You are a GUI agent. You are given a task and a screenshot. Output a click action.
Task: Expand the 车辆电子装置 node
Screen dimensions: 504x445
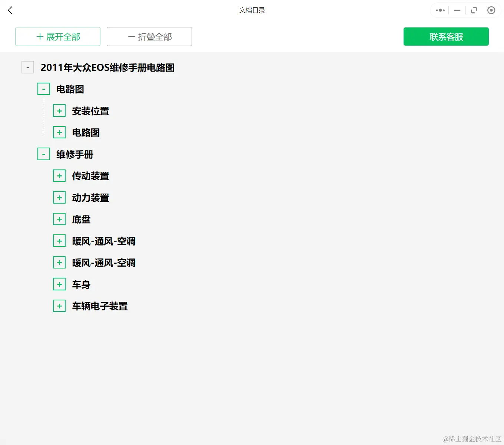pos(59,306)
